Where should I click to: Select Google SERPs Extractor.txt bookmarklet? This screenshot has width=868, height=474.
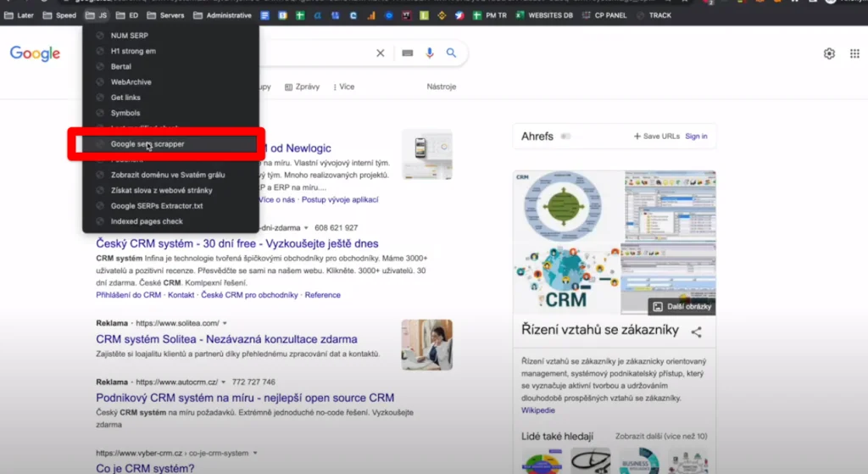pyautogui.click(x=170, y=206)
